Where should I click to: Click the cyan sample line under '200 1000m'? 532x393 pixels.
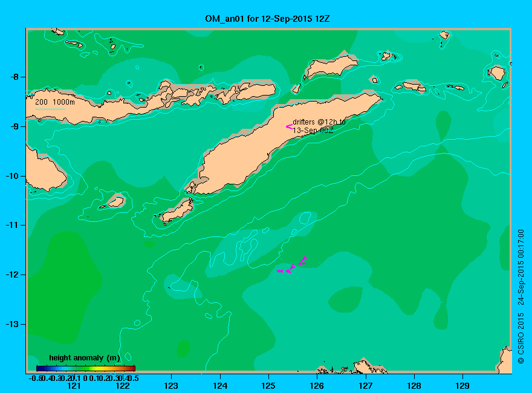point(50,109)
